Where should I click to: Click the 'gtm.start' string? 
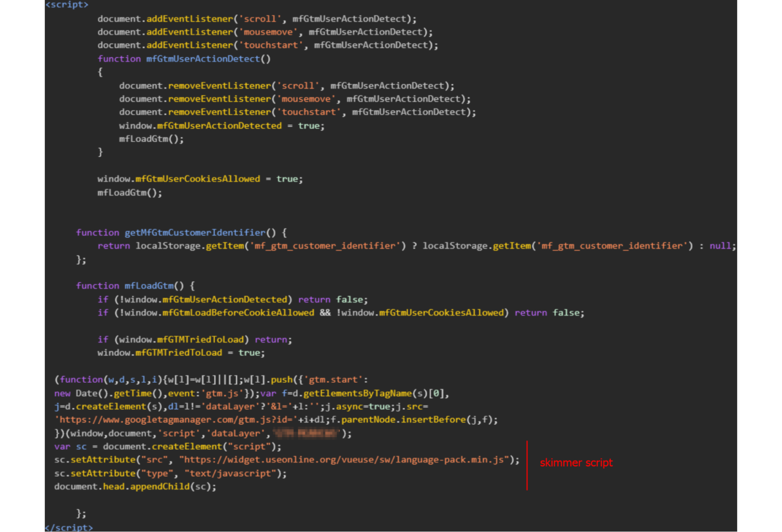point(333,379)
